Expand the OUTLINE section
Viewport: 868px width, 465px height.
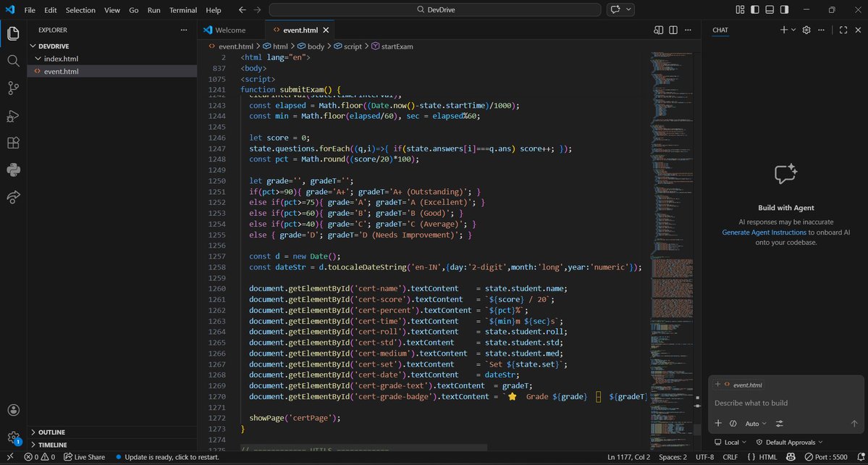[111, 432]
